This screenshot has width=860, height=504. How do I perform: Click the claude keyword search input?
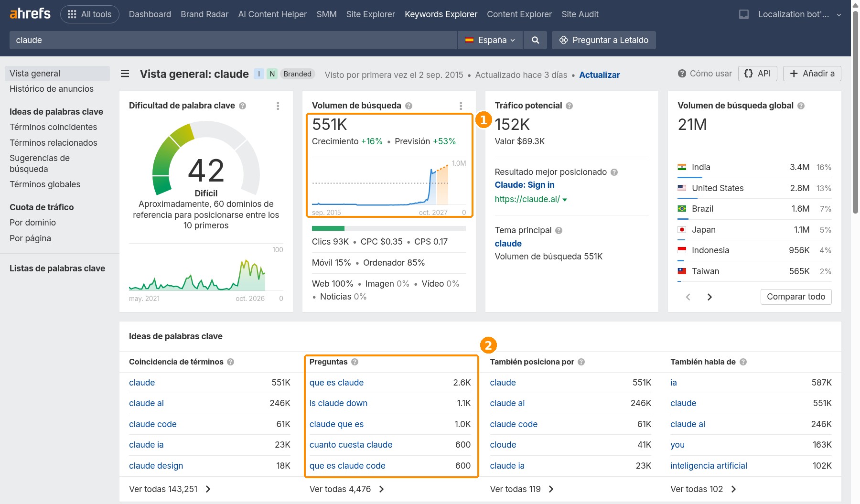pyautogui.click(x=233, y=40)
